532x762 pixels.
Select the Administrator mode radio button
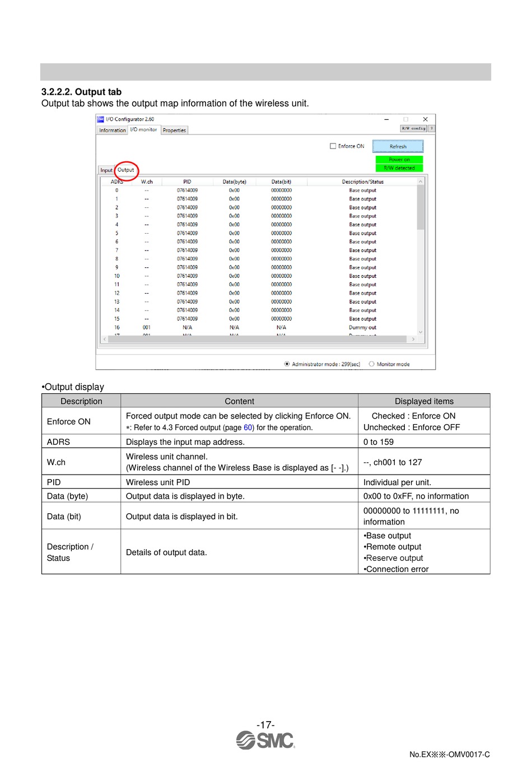(x=287, y=364)
